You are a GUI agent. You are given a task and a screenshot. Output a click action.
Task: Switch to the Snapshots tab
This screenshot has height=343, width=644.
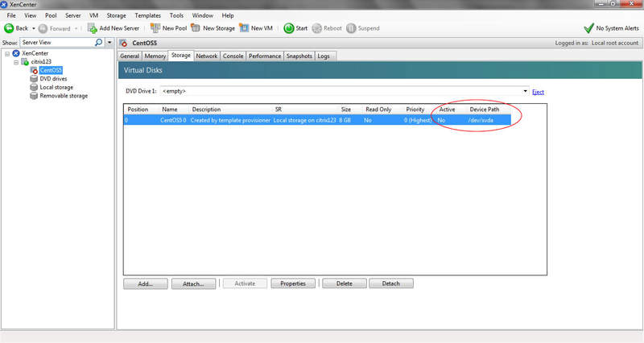point(299,56)
